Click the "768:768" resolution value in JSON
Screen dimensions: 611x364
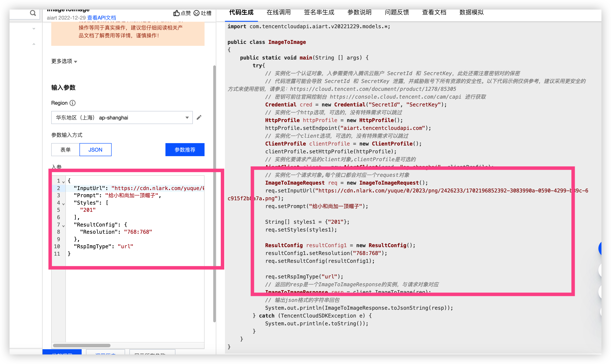point(138,232)
